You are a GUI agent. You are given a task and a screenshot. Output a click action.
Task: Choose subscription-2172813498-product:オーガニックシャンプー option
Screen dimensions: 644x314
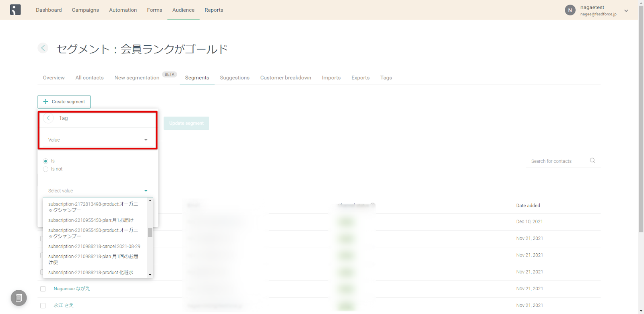pyautogui.click(x=95, y=207)
